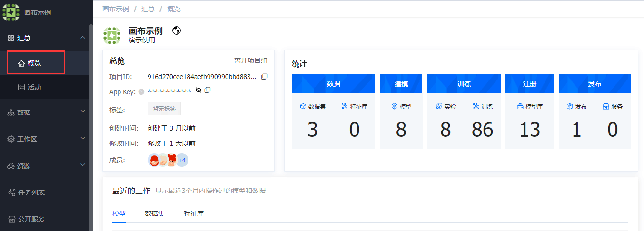Click the first member avatar with the red hat

pos(154,161)
